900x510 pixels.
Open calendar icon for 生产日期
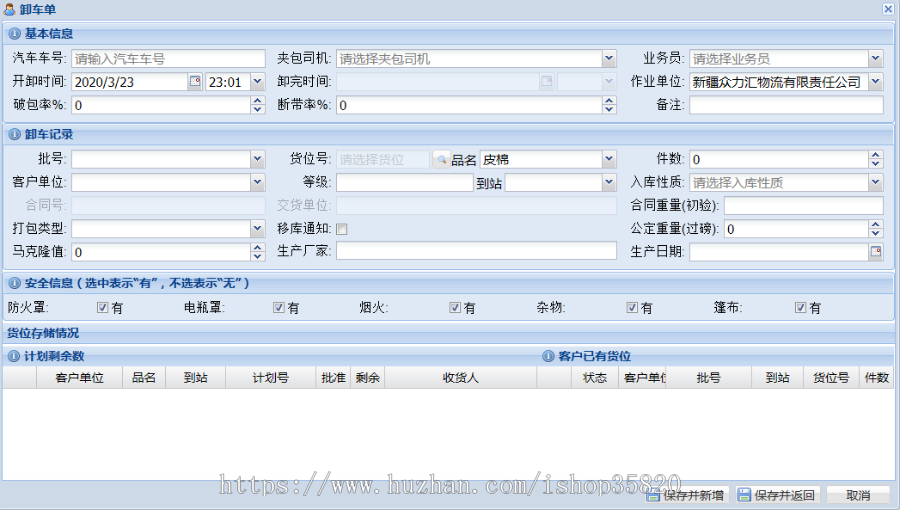[875, 251]
